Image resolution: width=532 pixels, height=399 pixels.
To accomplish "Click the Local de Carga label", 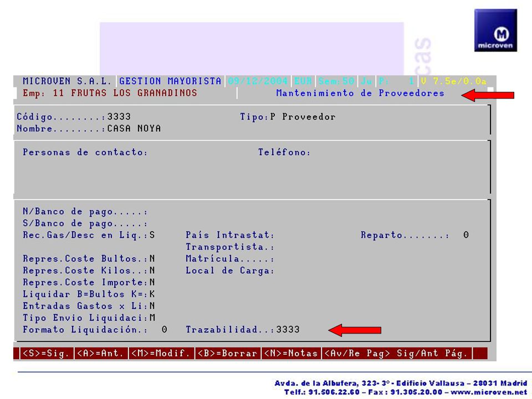I will 229,270.
